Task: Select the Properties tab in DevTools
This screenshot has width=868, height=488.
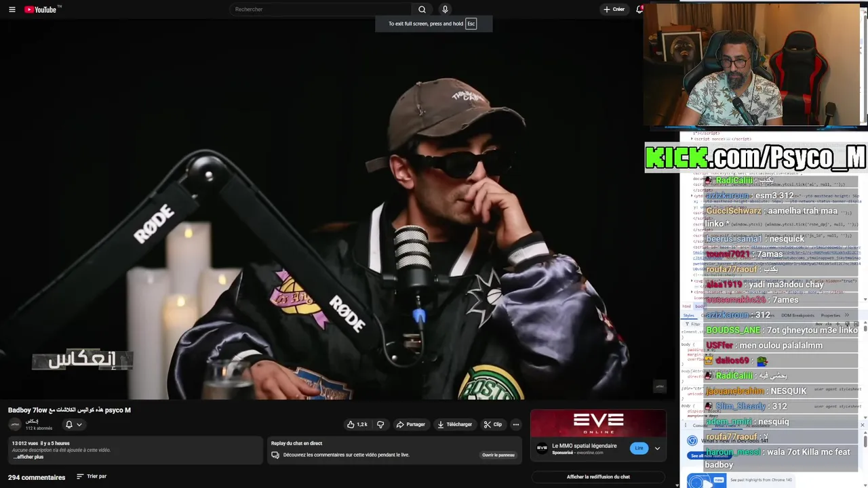Action: click(830, 315)
